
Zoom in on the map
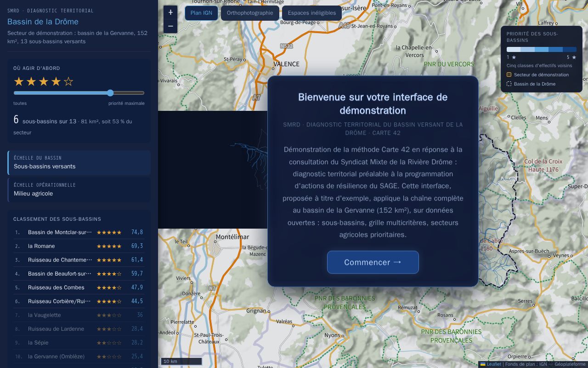coord(170,12)
